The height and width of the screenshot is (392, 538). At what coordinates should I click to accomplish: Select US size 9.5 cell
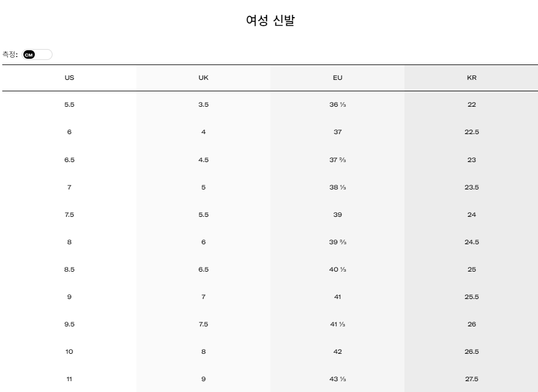pos(69,324)
